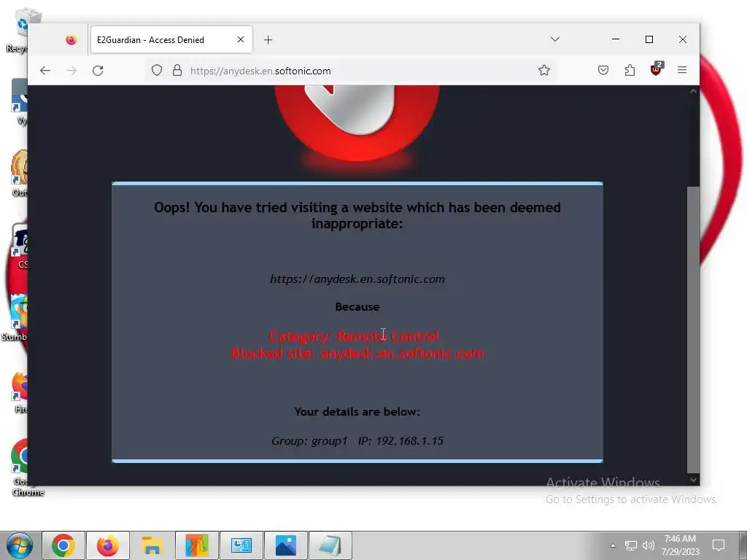Open the orange-blue app on the taskbar
The width and height of the screenshot is (747, 560).
(197, 545)
